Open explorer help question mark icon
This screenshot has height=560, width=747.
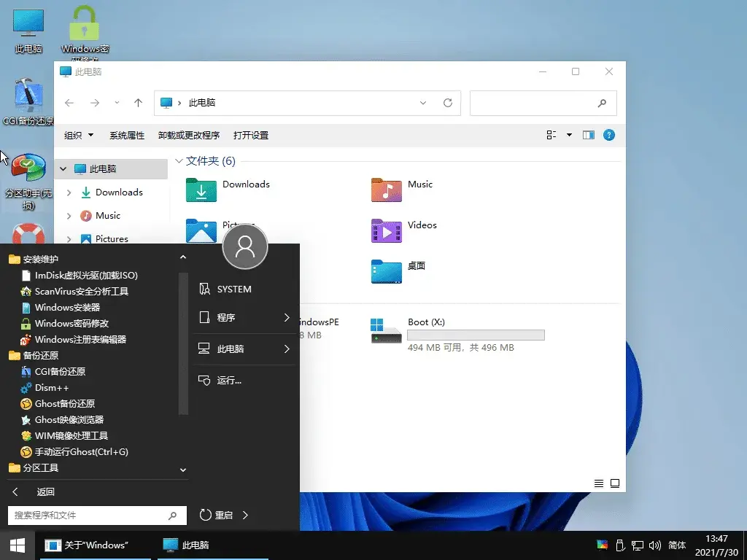609,135
